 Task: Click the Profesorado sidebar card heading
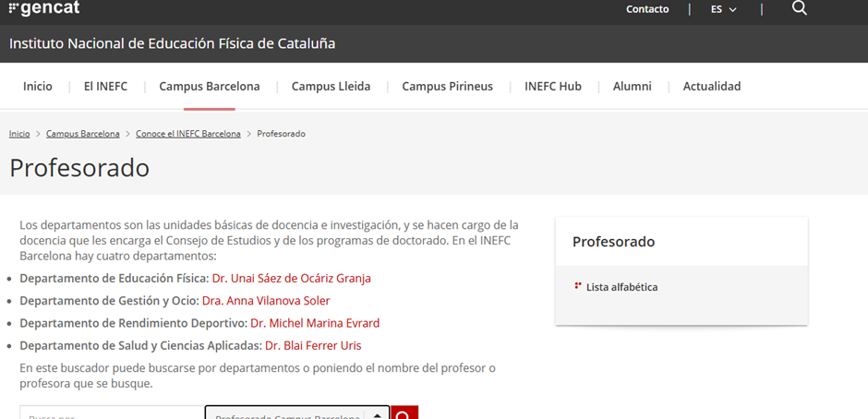[613, 242]
